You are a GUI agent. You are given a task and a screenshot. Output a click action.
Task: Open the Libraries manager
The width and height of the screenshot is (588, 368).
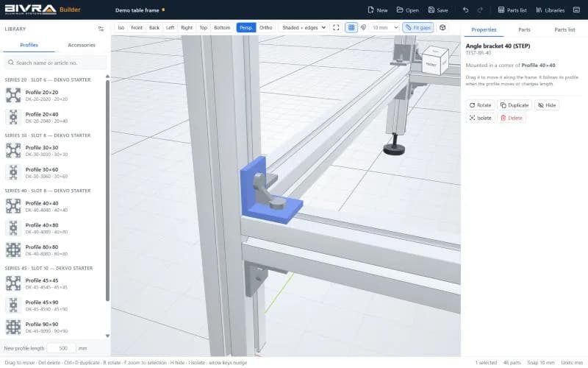point(550,10)
